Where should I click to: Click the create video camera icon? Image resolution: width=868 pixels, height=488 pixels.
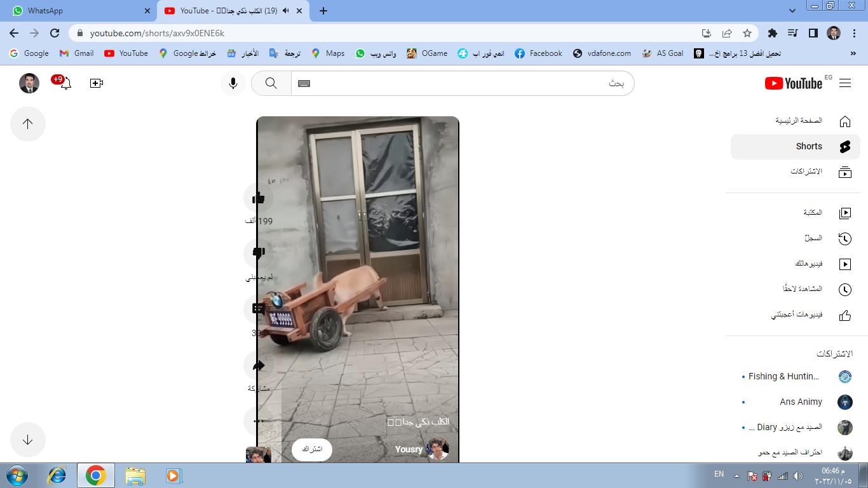97,83
